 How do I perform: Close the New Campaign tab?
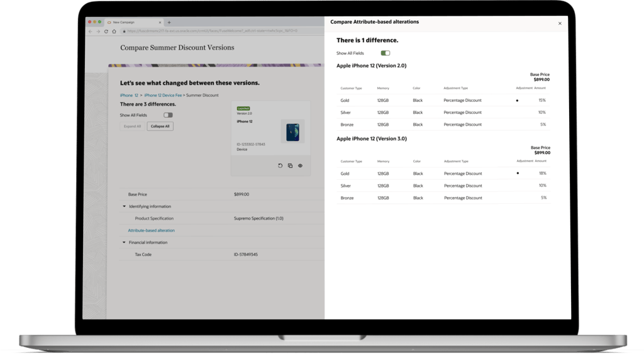[160, 22]
